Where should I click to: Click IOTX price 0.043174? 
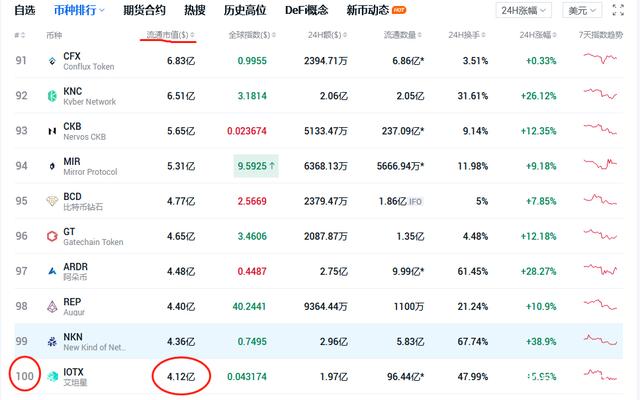click(247, 377)
